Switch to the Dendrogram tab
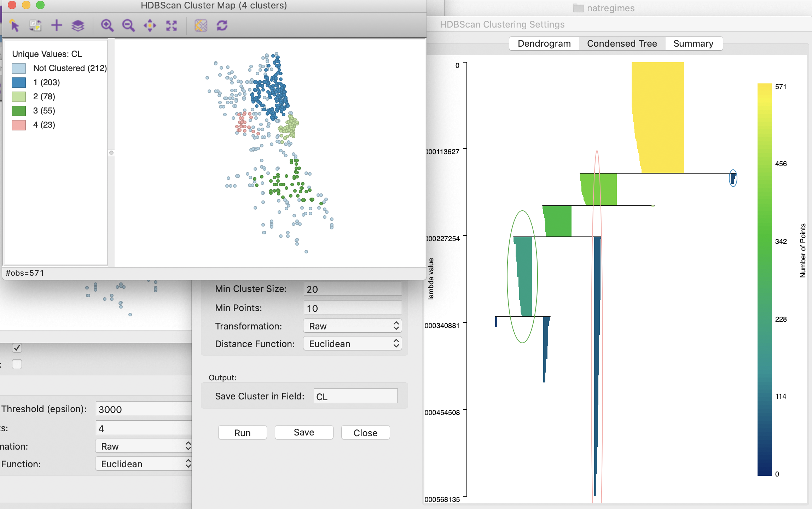The image size is (812, 509). 544,43
